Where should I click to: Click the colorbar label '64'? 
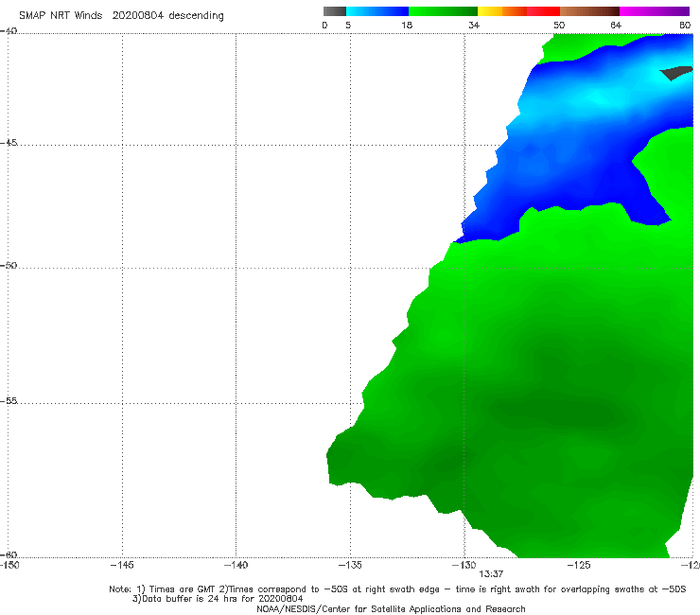tap(616, 25)
